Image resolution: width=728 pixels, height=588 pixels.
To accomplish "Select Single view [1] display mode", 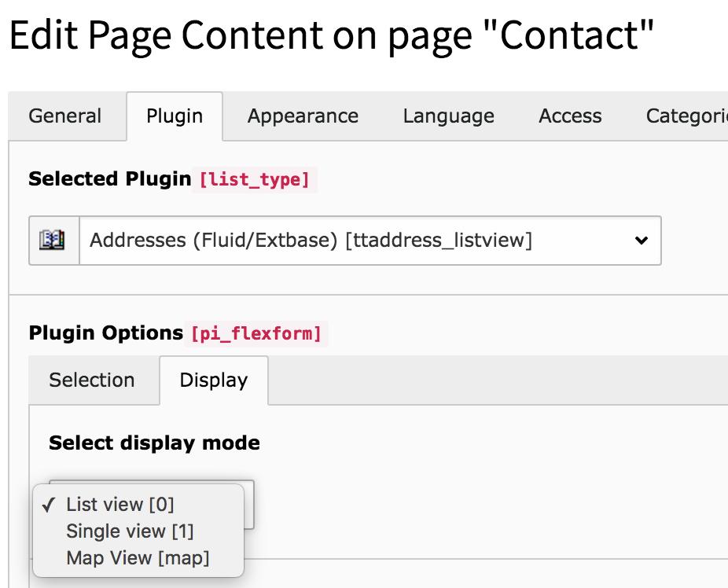I will (x=130, y=531).
